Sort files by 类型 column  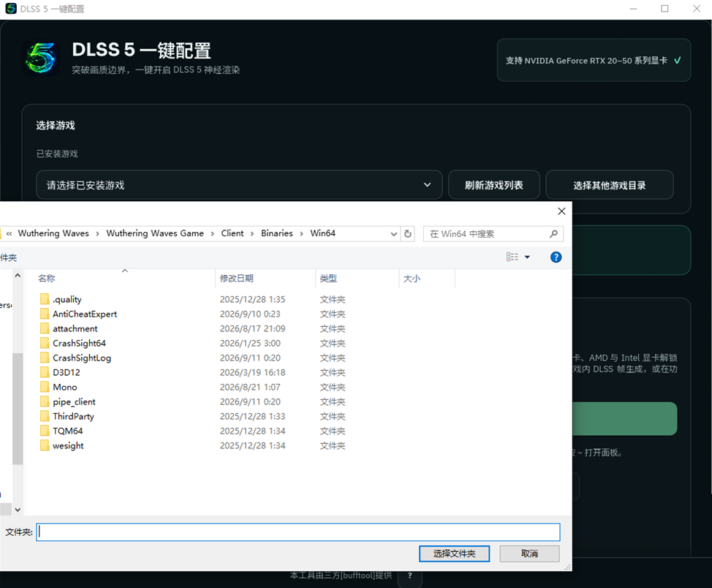(x=357, y=278)
